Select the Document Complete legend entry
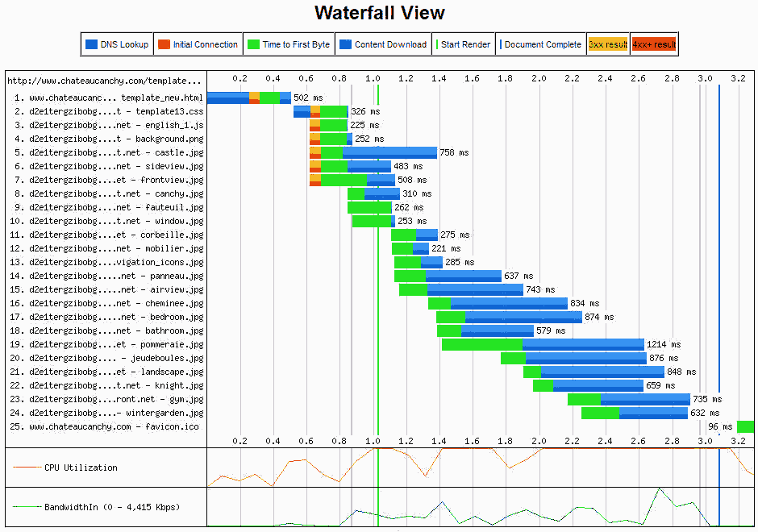 [x=540, y=44]
